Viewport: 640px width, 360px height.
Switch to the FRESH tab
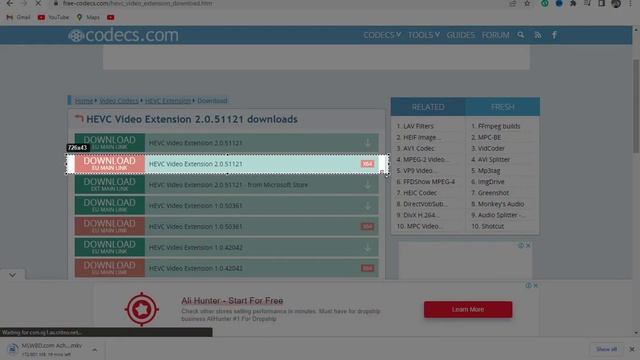(502, 107)
